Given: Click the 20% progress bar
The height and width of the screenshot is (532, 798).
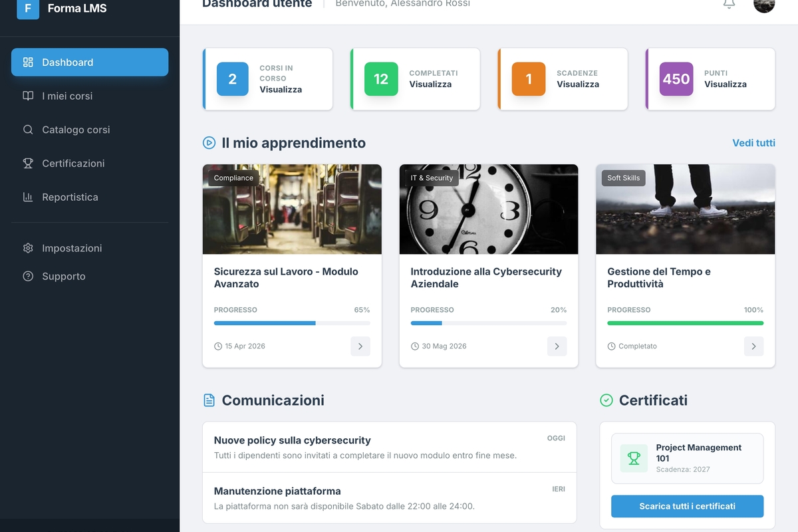Looking at the screenshot, I should pyautogui.click(x=489, y=323).
